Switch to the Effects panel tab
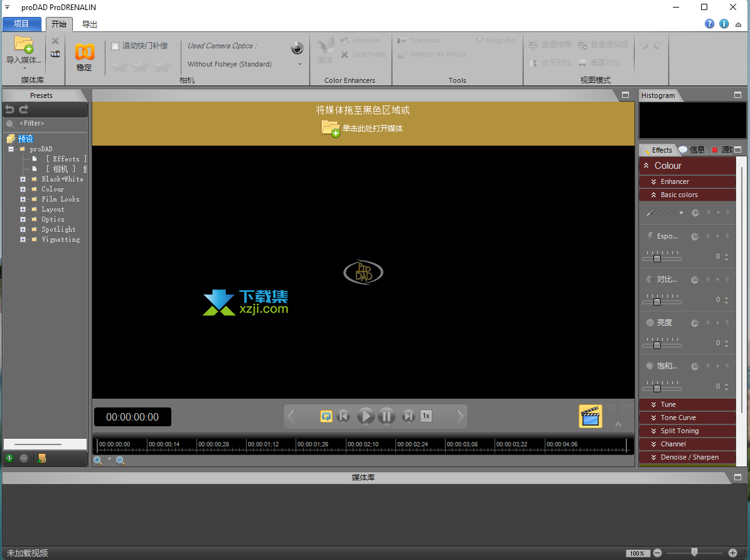 pos(658,150)
